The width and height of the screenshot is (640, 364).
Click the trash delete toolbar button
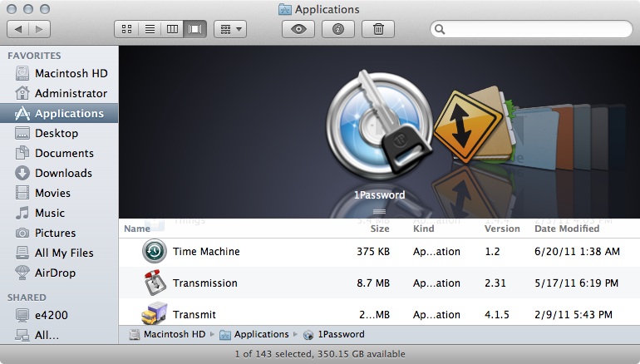click(378, 29)
